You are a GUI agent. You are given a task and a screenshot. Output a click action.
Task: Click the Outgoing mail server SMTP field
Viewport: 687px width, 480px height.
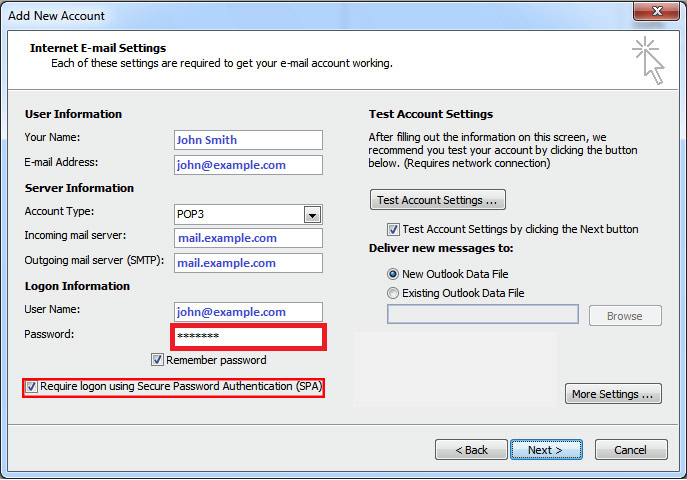[x=248, y=263]
